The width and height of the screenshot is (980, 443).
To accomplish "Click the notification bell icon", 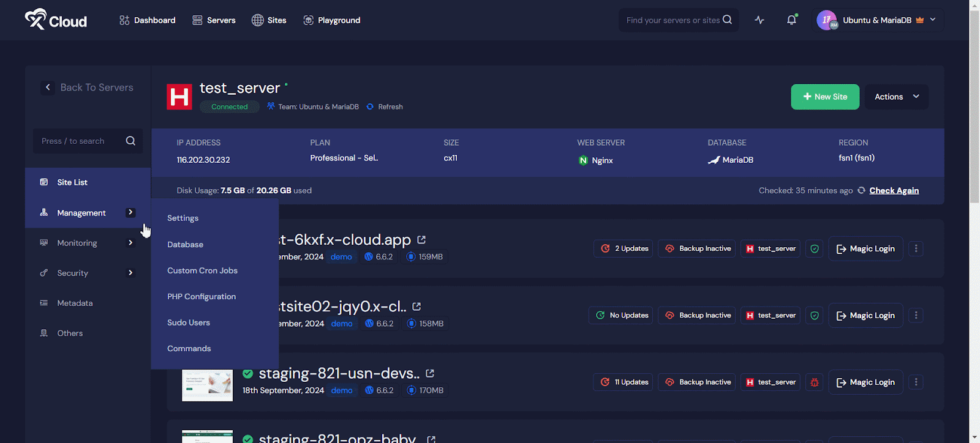I will pyautogui.click(x=791, y=20).
